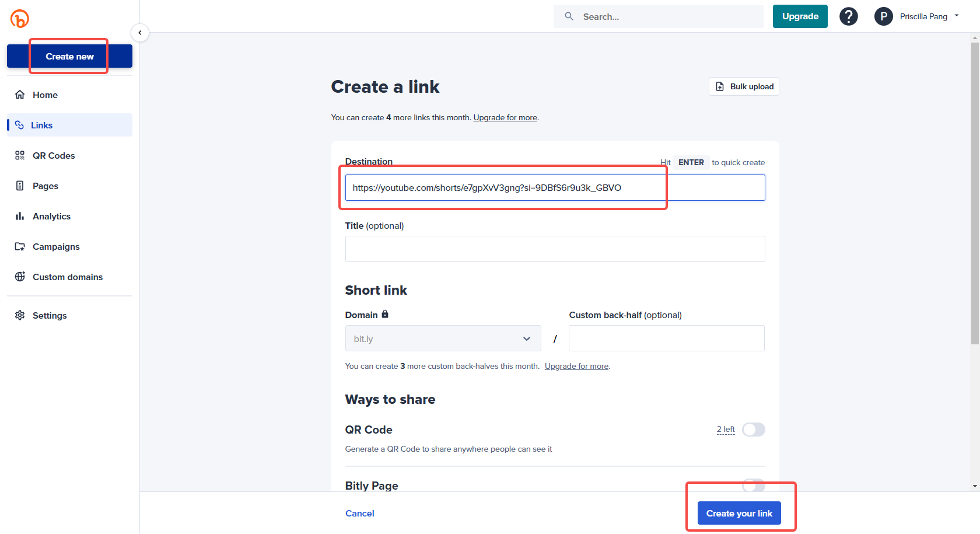Click the ENTER key hint label
Viewport: 980px width, 534px height.
[x=691, y=162]
